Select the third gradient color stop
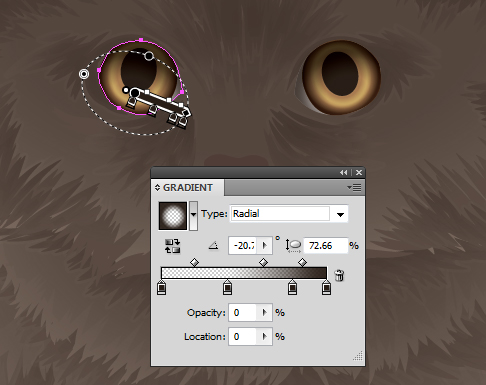Image resolution: width=486 pixels, height=385 pixels. pyautogui.click(x=292, y=288)
